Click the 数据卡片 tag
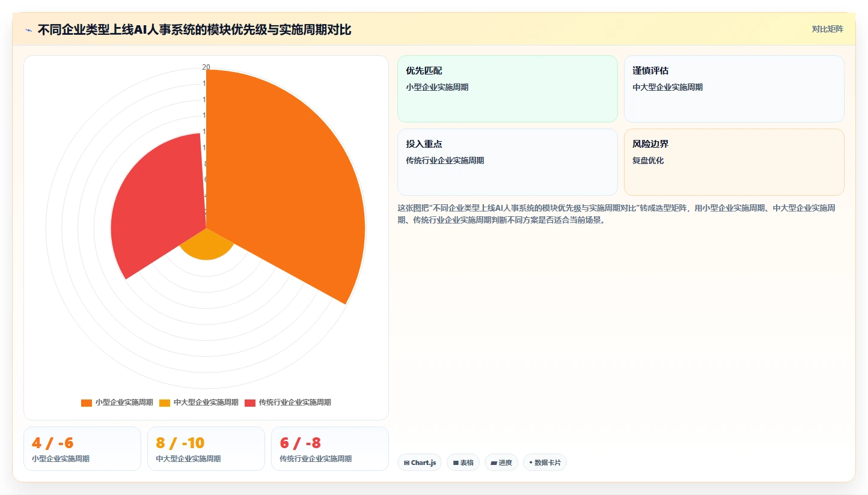Image resolution: width=868 pixels, height=495 pixels. point(545,463)
